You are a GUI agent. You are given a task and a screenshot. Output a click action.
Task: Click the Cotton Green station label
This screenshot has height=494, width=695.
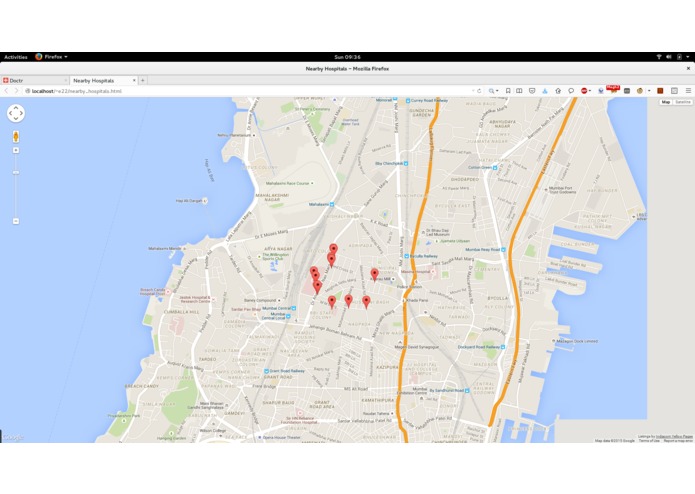[482, 167]
